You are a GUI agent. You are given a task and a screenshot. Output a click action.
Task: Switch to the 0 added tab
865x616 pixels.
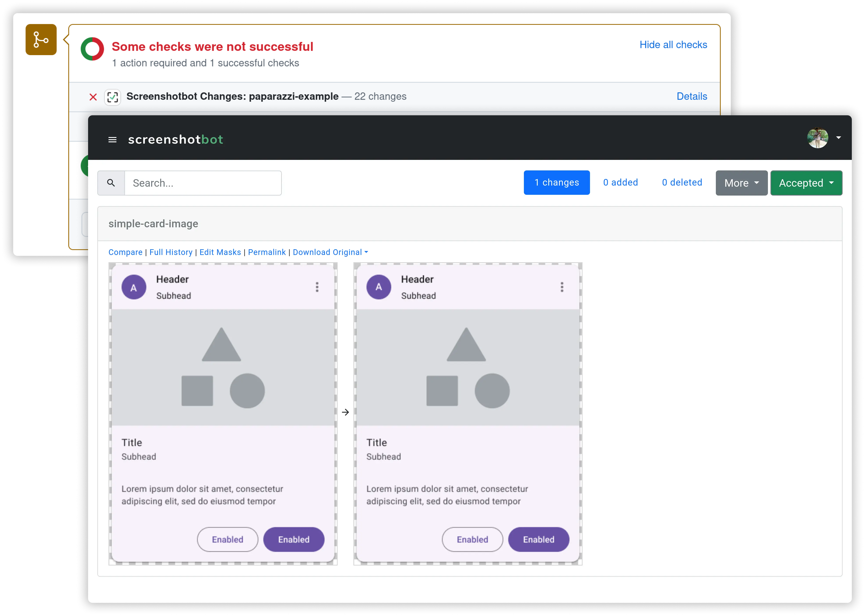[x=620, y=183]
